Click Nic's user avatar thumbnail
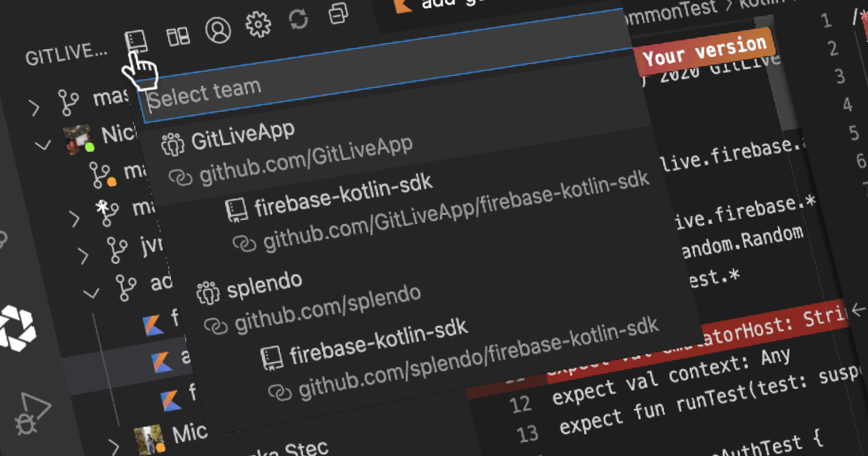The image size is (868, 456). click(x=77, y=139)
